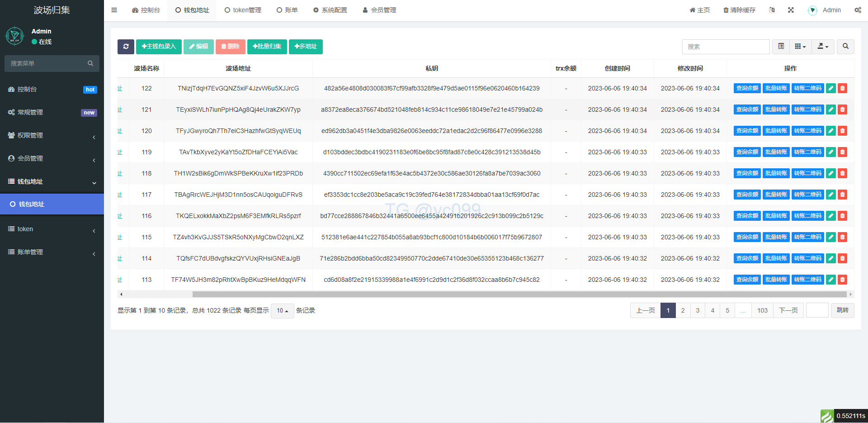Viewport: 868px width, 423px height.
Task: Click 清除缓存 in the top bar
Action: (x=740, y=10)
